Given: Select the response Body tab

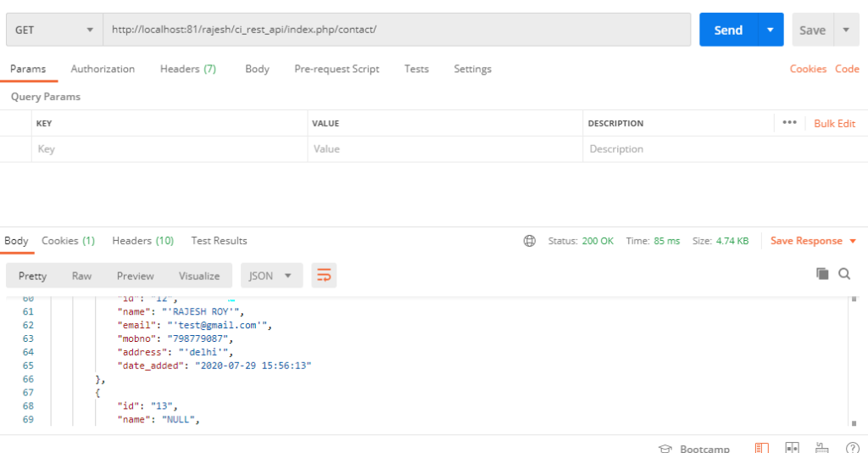Looking at the screenshot, I should click(16, 240).
